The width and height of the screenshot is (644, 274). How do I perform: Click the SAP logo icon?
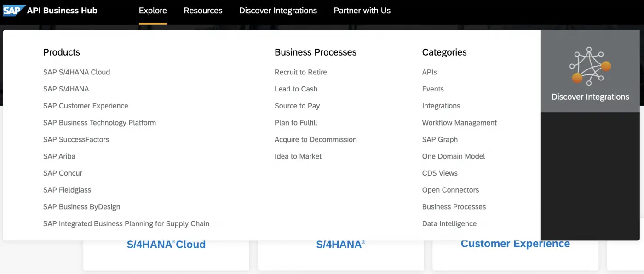[x=14, y=10]
